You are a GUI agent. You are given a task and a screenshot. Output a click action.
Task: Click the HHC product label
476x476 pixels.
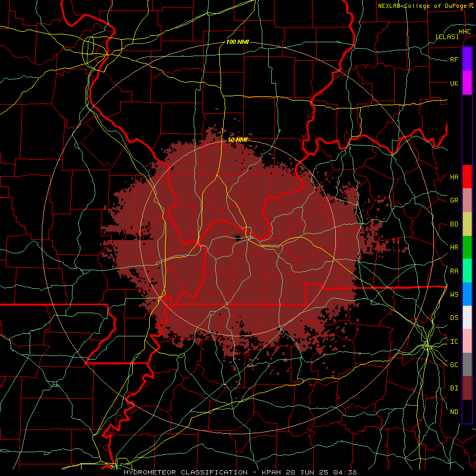tap(465, 32)
